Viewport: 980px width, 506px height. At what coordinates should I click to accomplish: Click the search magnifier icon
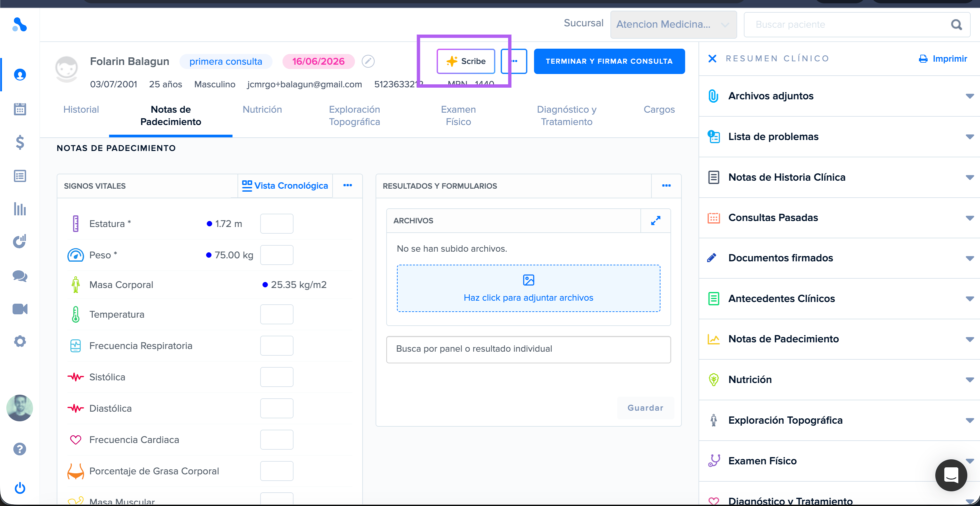956,25
